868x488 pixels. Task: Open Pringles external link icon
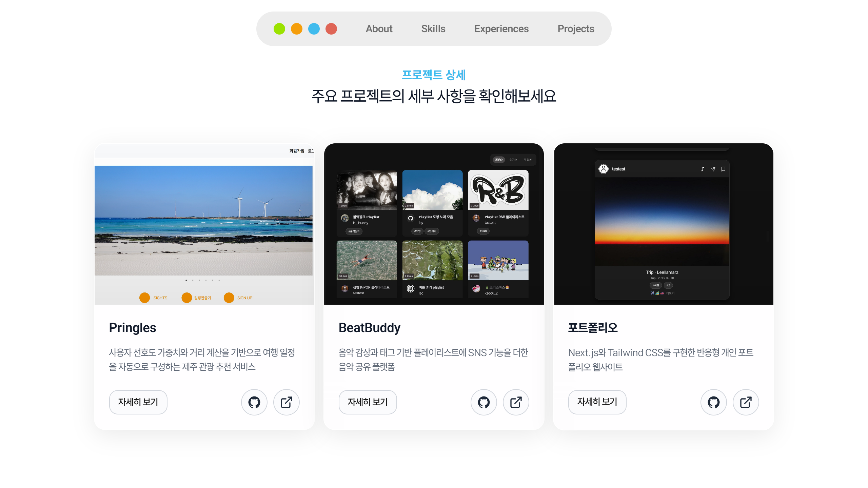coord(286,402)
